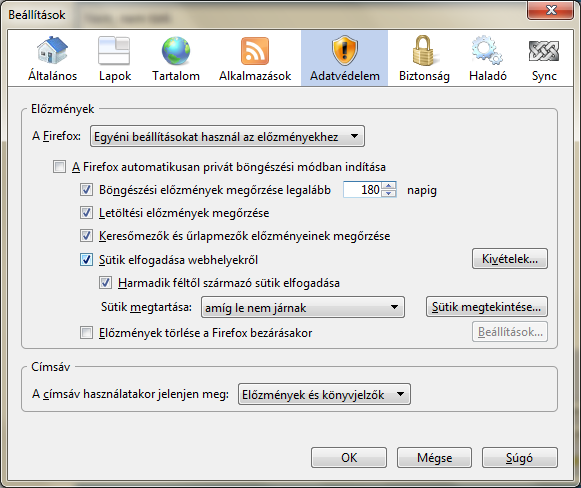Uncheck Harmadik féltől származó sütik elfogadása
Screen dimensions: 581x488
point(105,283)
